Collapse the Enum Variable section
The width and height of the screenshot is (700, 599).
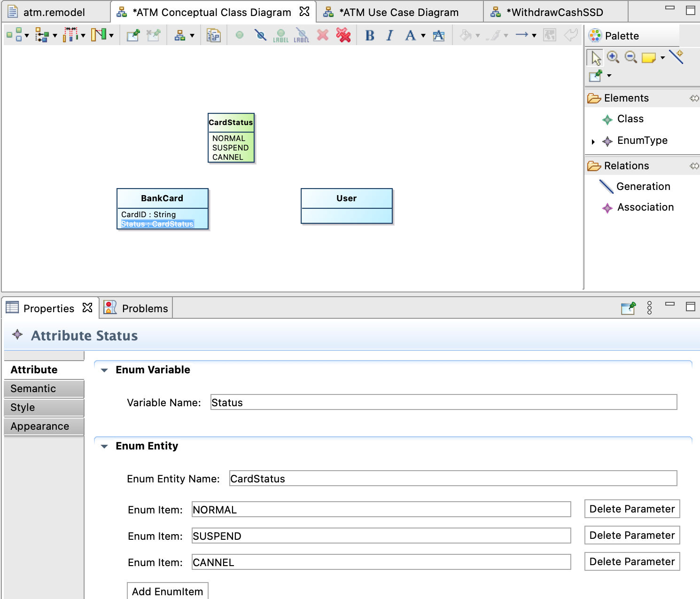[104, 370]
